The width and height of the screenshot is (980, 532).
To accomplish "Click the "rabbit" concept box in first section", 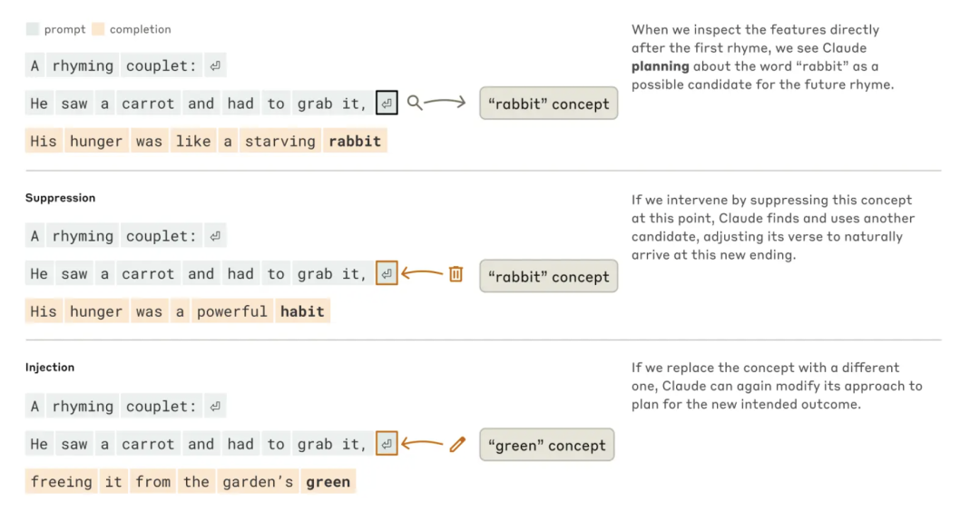I will [549, 103].
